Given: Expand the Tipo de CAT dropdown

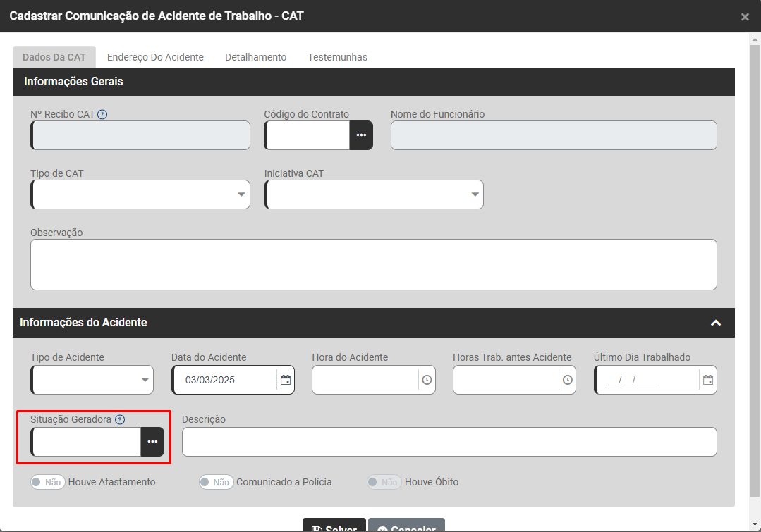Looking at the screenshot, I should pyautogui.click(x=140, y=194).
